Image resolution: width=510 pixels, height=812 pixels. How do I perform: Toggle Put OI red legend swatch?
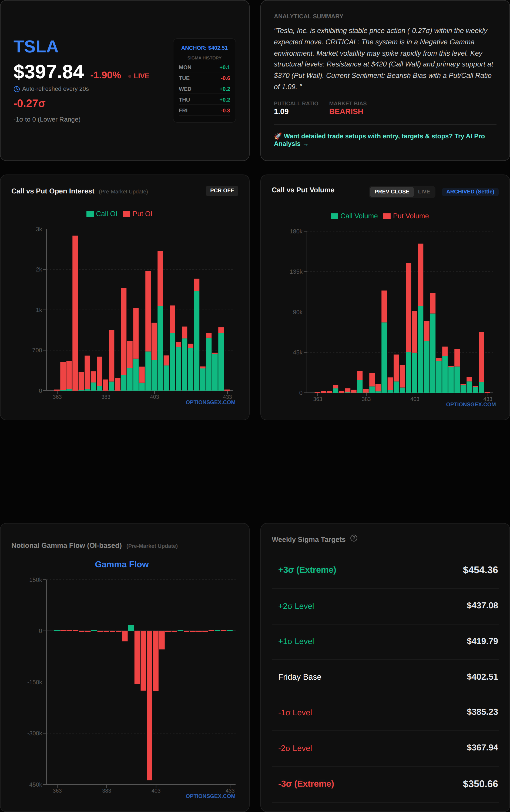coord(126,214)
